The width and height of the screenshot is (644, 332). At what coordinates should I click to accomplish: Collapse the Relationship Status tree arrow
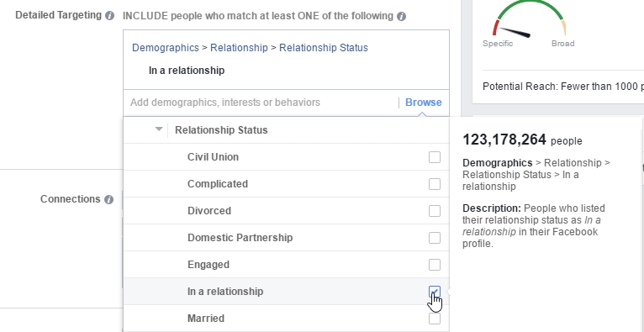[159, 129]
